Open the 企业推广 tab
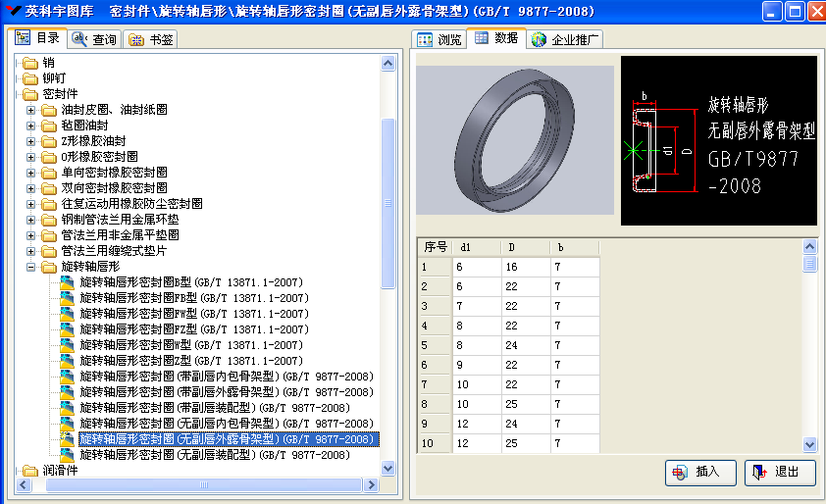Screen dimensions: 826x504 566,40
